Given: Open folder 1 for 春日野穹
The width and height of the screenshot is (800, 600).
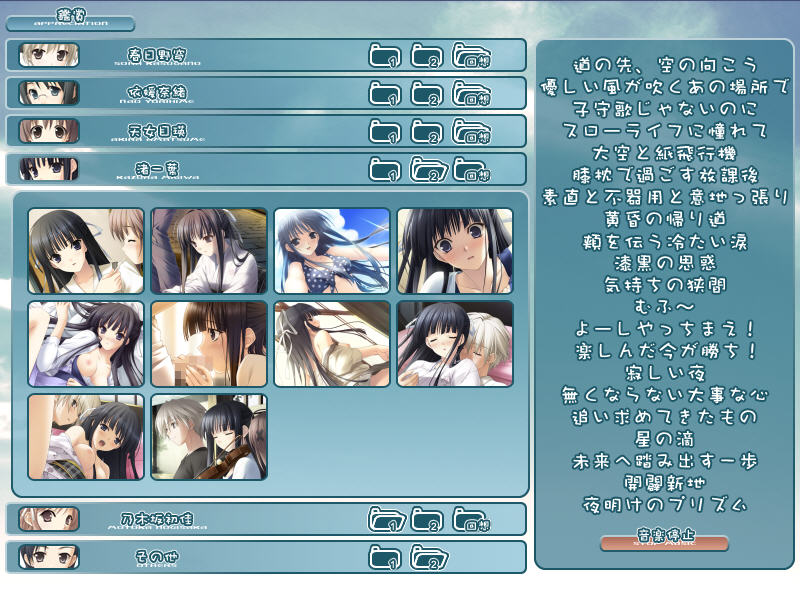Looking at the screenshot, I should click(385, 55).
